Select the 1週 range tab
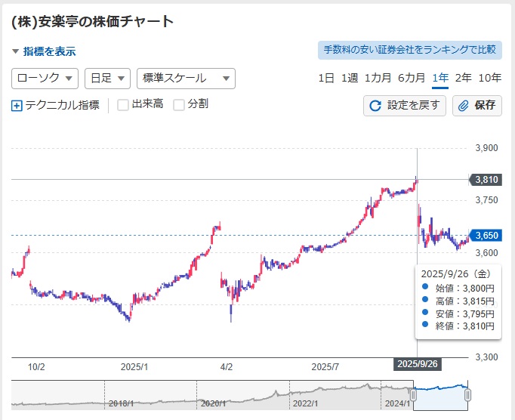 click(x=350, y=79)
